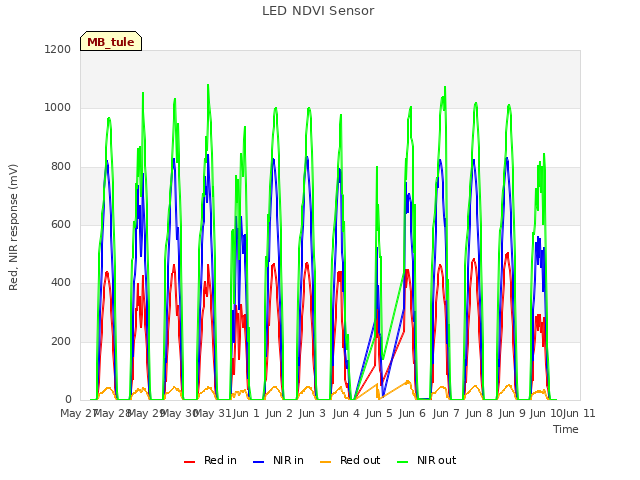Click the 200 y-axis tick label
The width and height of the screenshot is (640, 480).
(x=61, y=342)
